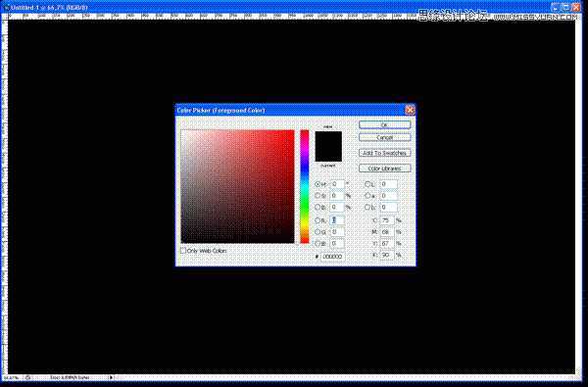Select the H (hue) radio button

pos(318,184)
